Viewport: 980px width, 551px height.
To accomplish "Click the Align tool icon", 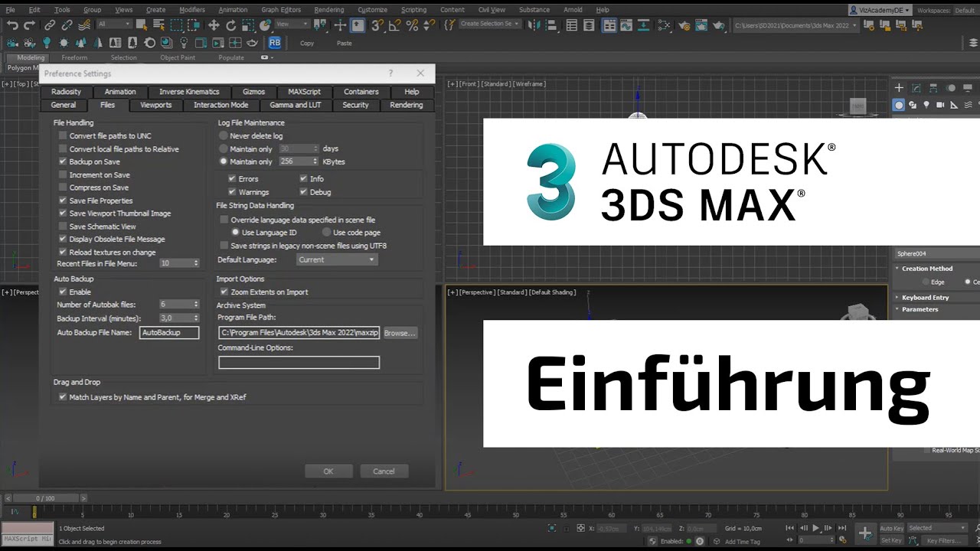I will 551,25.
